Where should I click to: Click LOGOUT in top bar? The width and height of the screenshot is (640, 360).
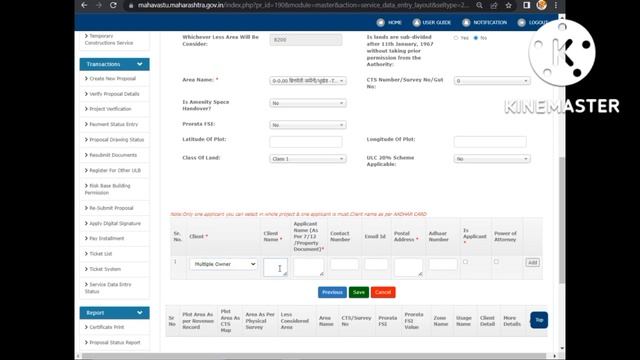[533, 22]
